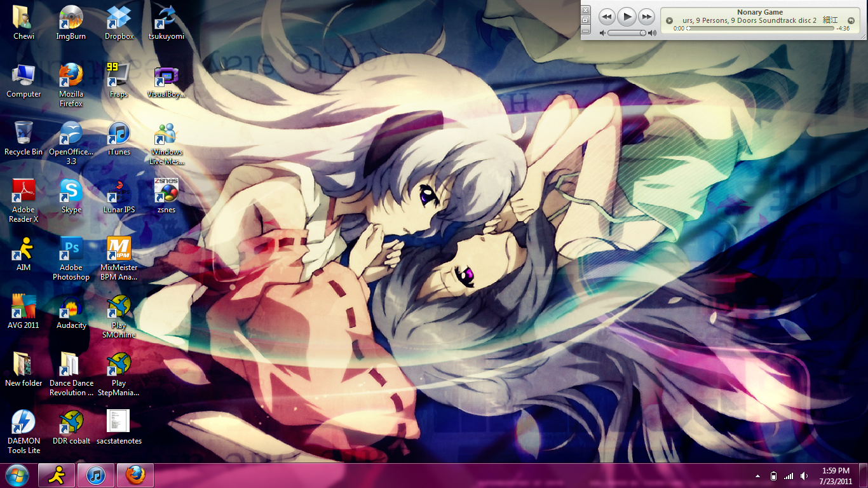Close the iTunes mini player

coord(586,10)
